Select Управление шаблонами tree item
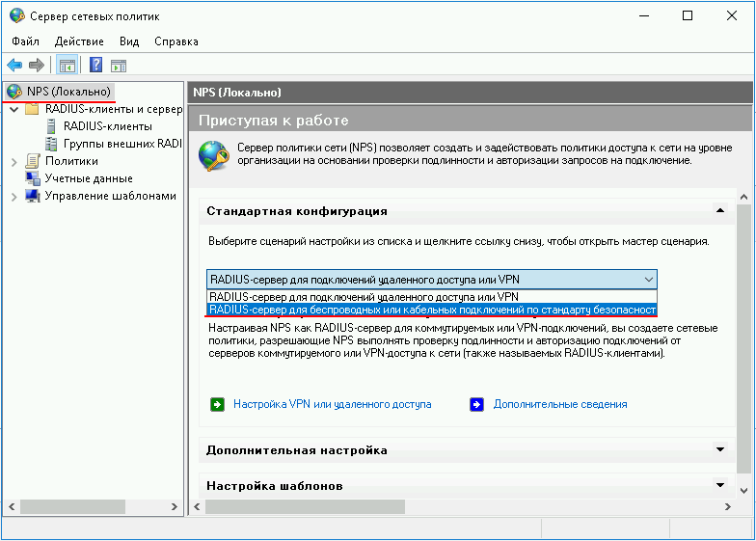This screenshot has width=756, height=541. (x=110, y=196)
